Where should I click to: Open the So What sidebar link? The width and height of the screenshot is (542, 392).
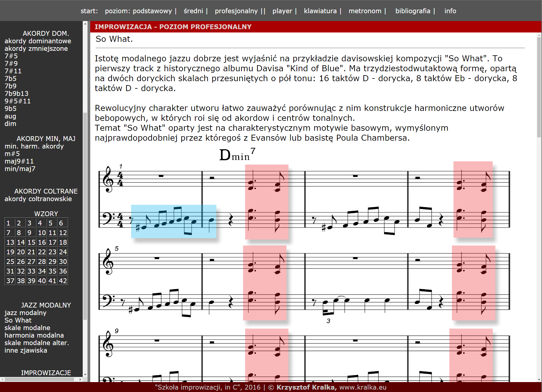coord(18,320)
